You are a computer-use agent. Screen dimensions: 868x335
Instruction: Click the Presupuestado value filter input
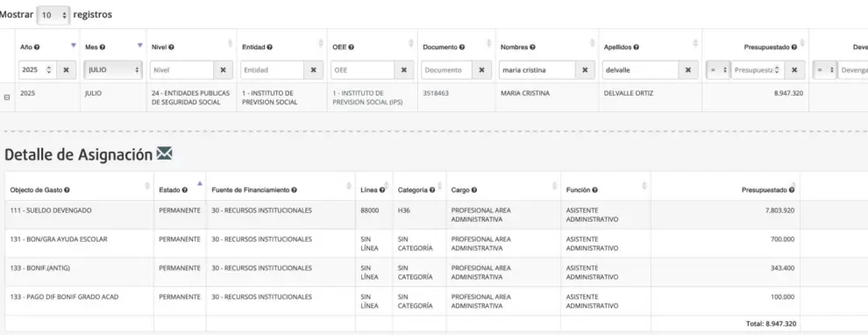point(758,70)
